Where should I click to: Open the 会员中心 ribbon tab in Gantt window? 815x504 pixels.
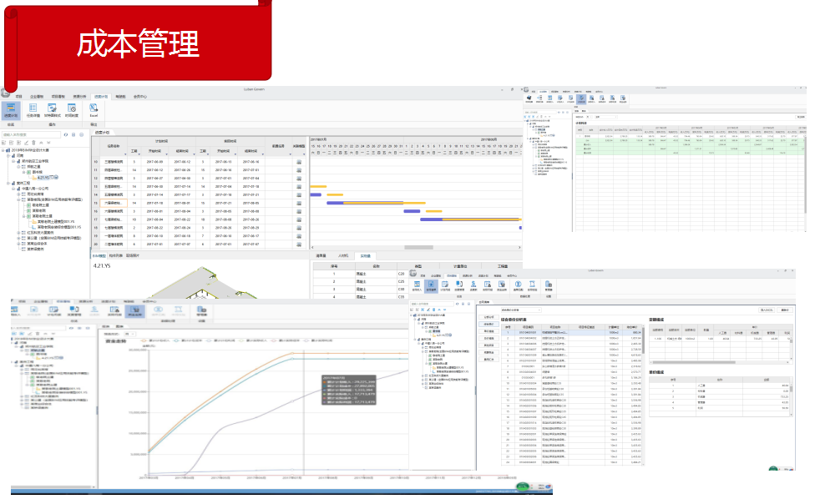(x=139, y=97)
